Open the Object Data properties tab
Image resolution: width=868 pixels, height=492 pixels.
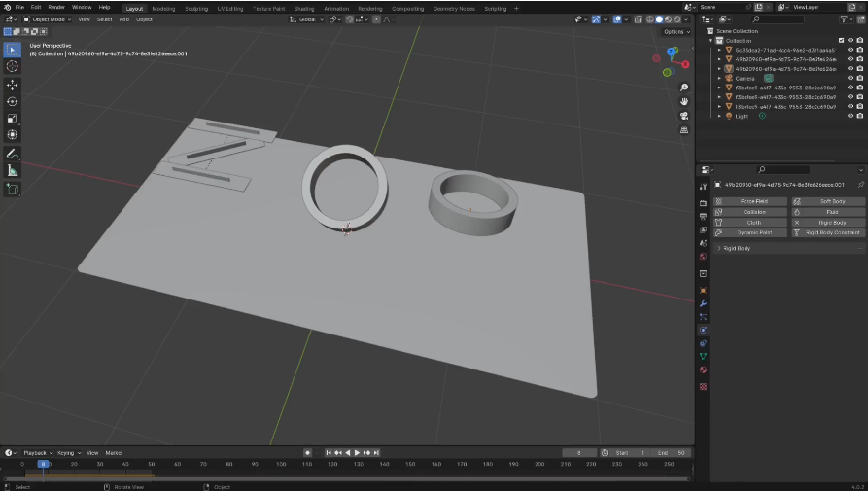703,357
